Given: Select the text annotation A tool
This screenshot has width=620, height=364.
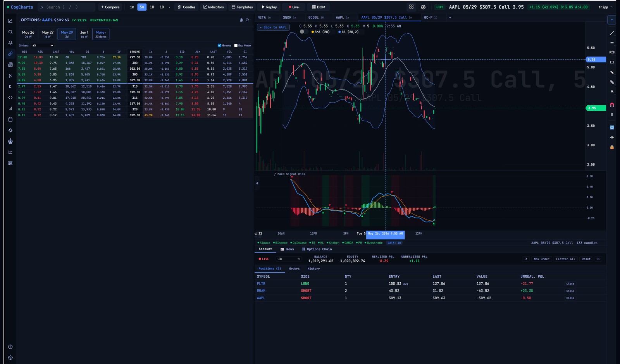Looking at the screenshot, I should pos(612,92).
